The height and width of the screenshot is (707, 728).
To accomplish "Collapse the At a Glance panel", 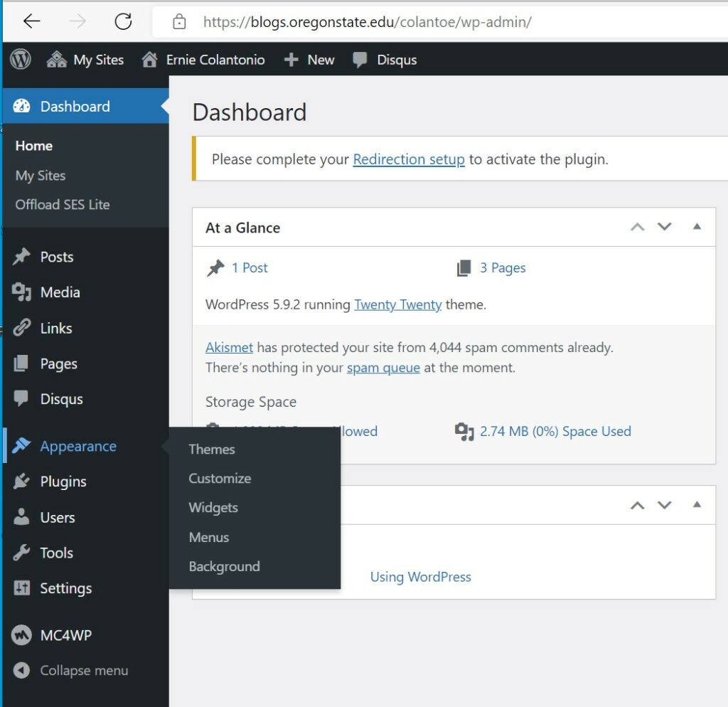I will 697,226.
